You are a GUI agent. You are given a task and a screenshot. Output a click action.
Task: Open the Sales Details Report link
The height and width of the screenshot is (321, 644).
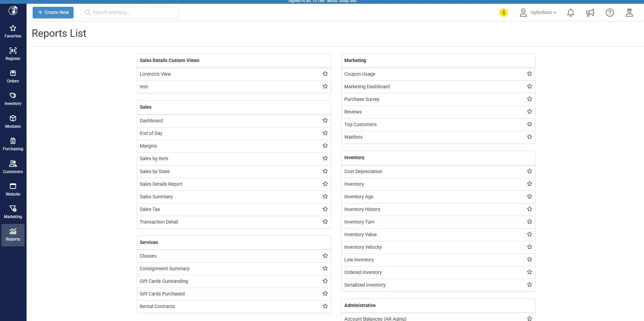pos(161,184)
